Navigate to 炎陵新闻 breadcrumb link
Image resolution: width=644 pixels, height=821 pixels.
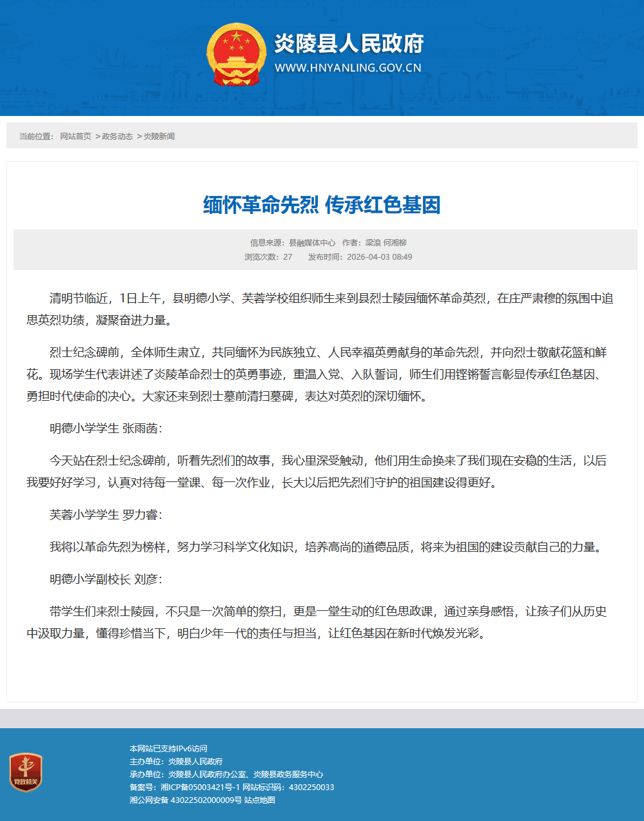pos(159,137)
